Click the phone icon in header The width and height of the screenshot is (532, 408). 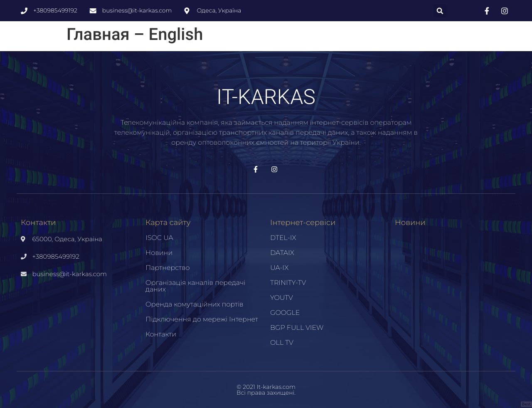pyautogui.click(x=23, y=10)
